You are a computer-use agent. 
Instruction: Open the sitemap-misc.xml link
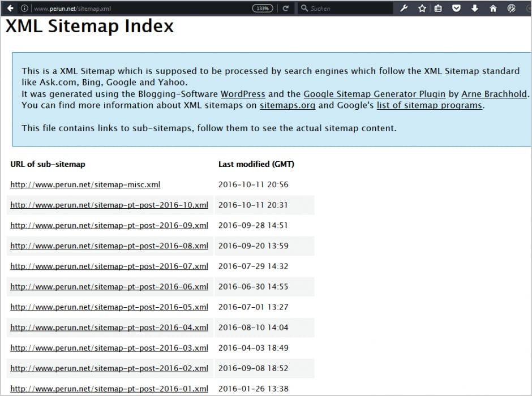85,185
